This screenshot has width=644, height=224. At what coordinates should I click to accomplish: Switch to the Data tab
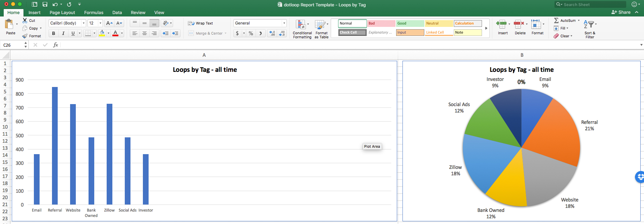117,12
